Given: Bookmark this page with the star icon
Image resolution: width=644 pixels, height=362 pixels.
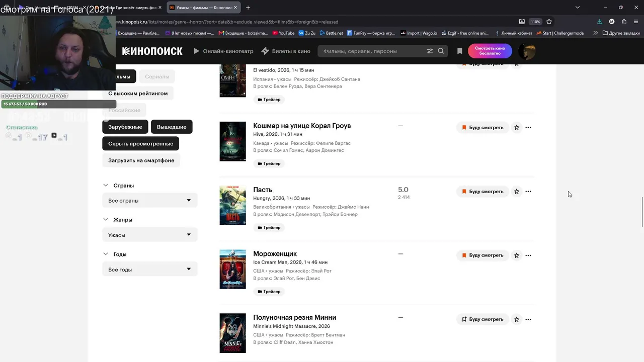Looking at the screenshot, I should 549,22.
